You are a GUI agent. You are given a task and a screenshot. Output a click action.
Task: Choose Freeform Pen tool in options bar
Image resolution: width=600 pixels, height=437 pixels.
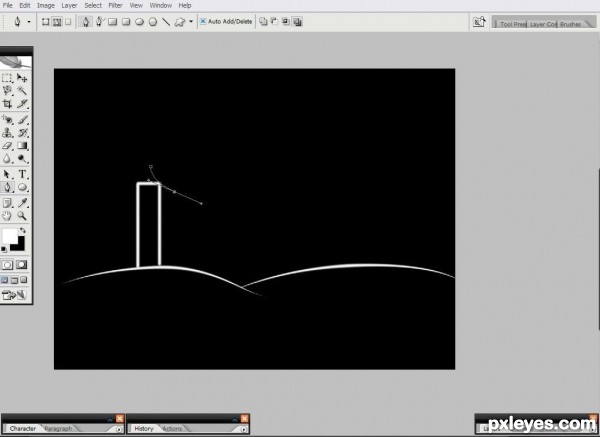[99, 22]
